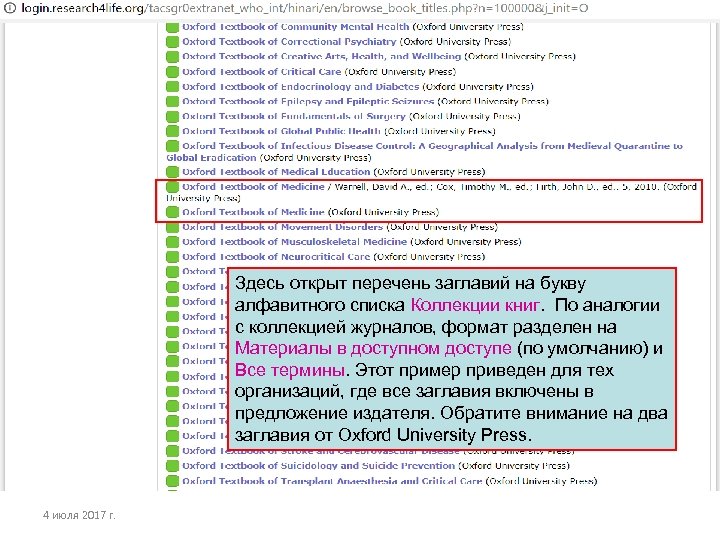Open Oxford Textbook of Movement Disorders

click(x=282, y=227)
